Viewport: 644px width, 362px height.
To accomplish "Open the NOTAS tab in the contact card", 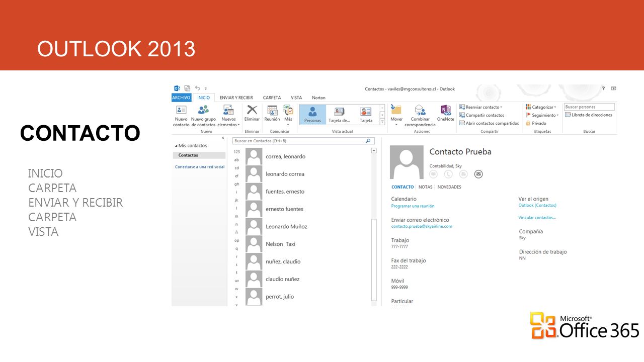I will tap(426, 187).
